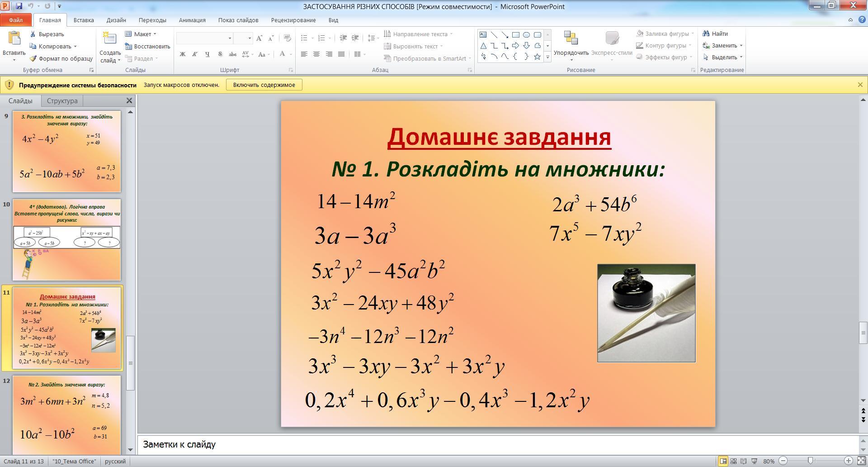The width and height of the screenshot is (868, 467).
Task: Open line spacing dropdown
Action: click(373, 38)
